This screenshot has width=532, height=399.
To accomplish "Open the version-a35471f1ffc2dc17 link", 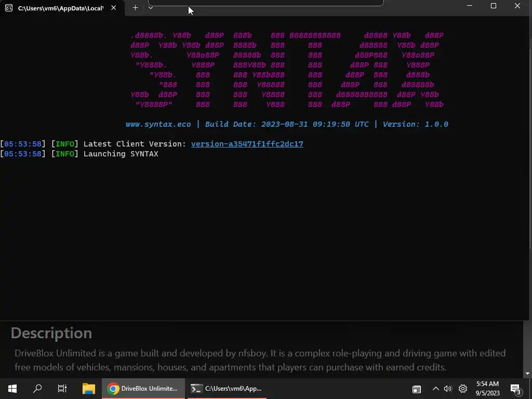I will click(247, 144).
